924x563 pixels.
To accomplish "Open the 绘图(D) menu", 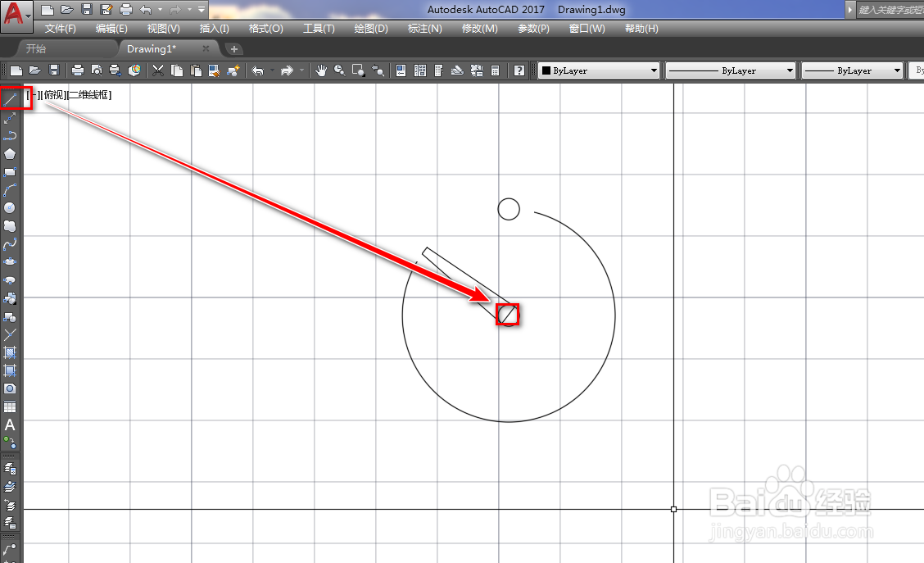I will click(370, 29).
